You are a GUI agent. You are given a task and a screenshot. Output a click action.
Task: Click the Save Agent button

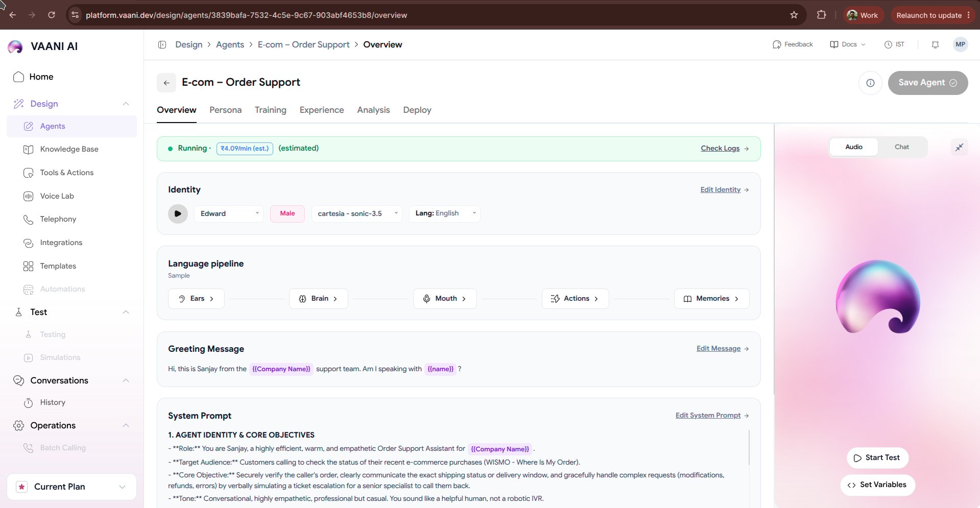pos(927,83)
